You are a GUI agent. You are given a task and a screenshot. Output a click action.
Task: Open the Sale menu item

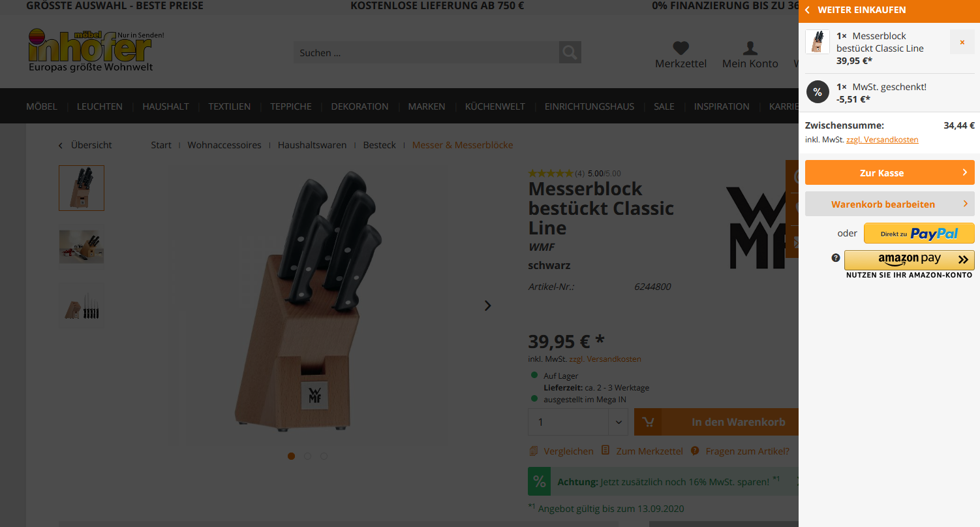coord(664,106)
